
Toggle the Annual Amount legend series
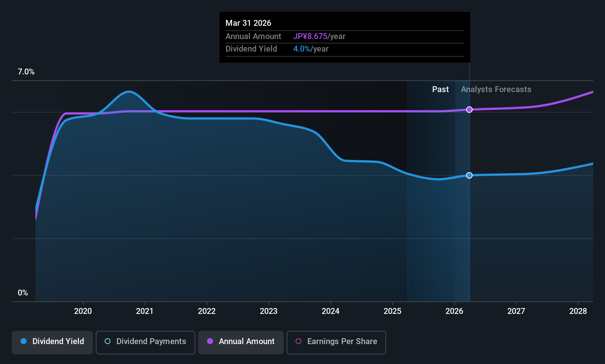coord(241,343)
